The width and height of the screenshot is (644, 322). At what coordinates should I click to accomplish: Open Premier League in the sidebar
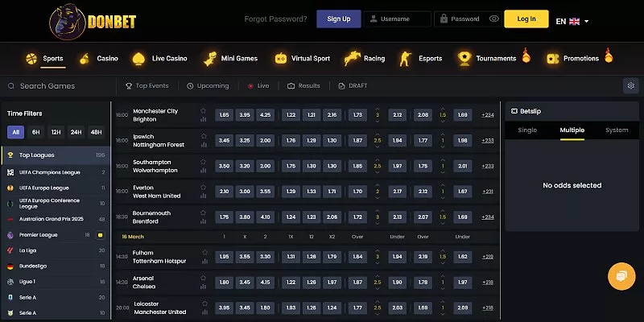pos(56,235)
